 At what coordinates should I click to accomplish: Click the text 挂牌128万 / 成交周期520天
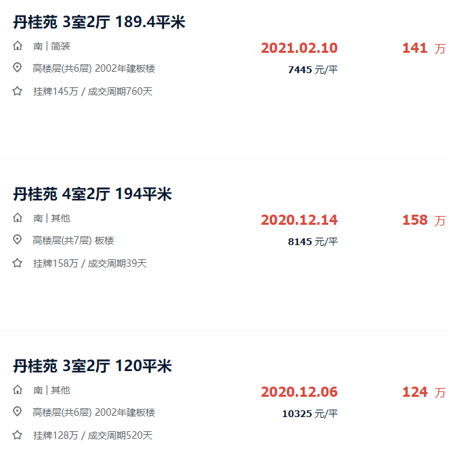[x=93, y=435]
